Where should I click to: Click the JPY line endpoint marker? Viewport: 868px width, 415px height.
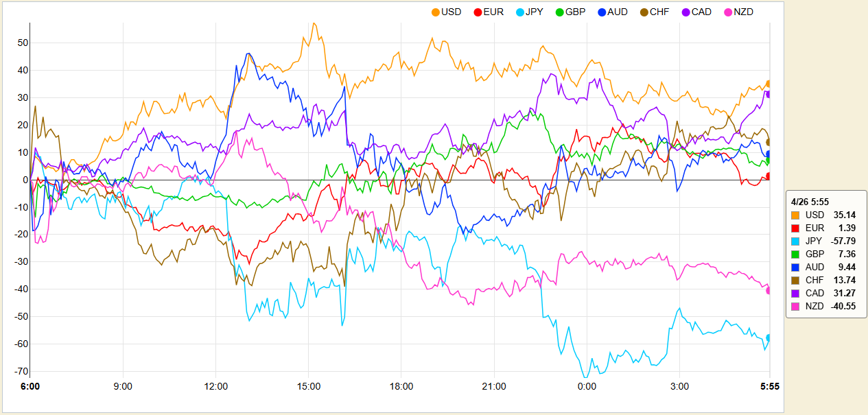[769, 337]
